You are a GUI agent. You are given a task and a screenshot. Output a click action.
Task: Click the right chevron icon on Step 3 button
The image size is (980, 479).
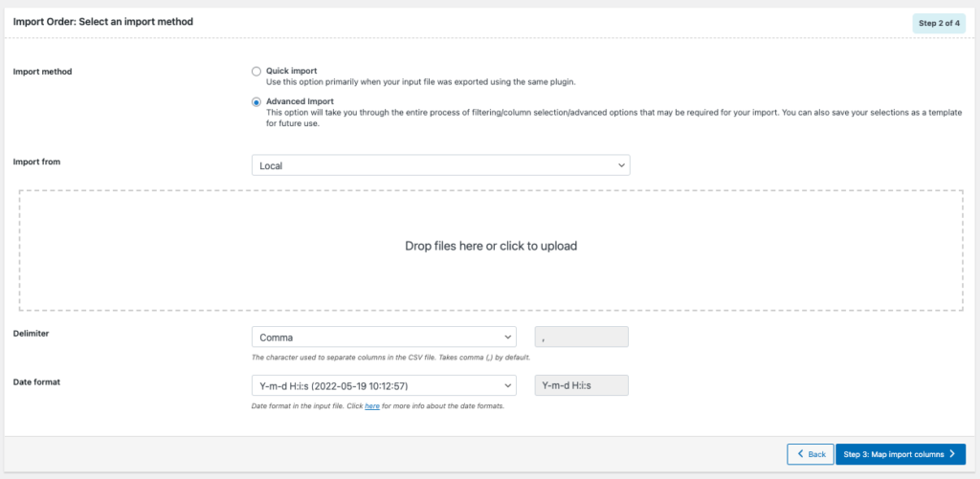point(952,454)
